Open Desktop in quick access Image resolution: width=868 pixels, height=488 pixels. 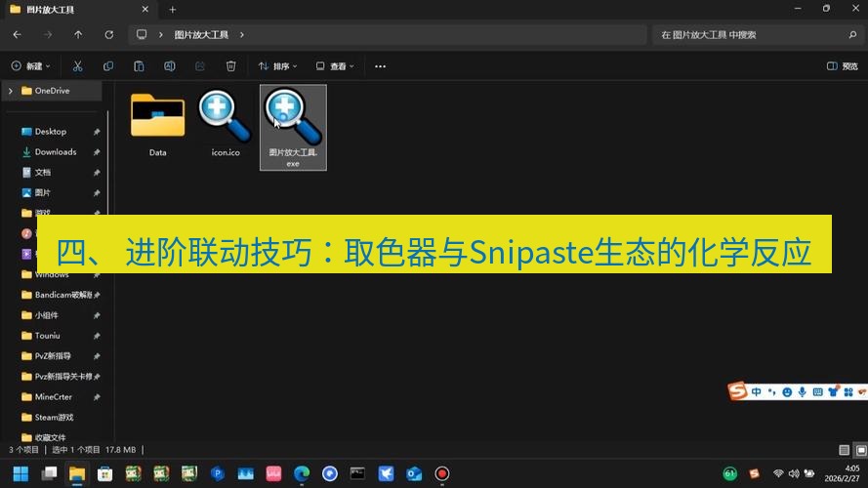click(x=51, y=132)
